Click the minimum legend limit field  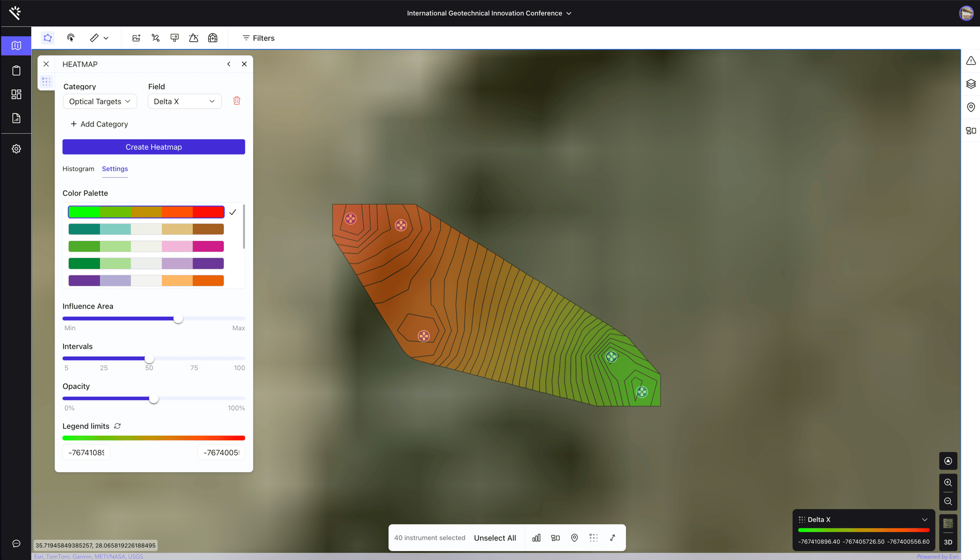(86, 453)
